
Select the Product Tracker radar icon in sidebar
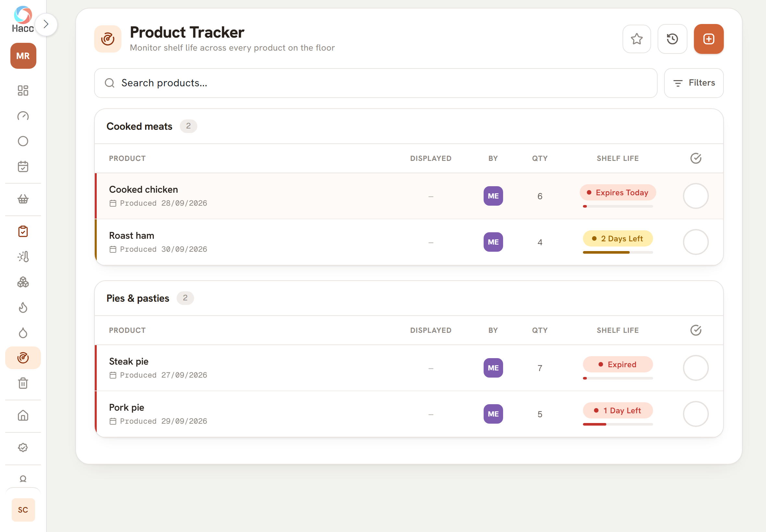coord(23,358)
